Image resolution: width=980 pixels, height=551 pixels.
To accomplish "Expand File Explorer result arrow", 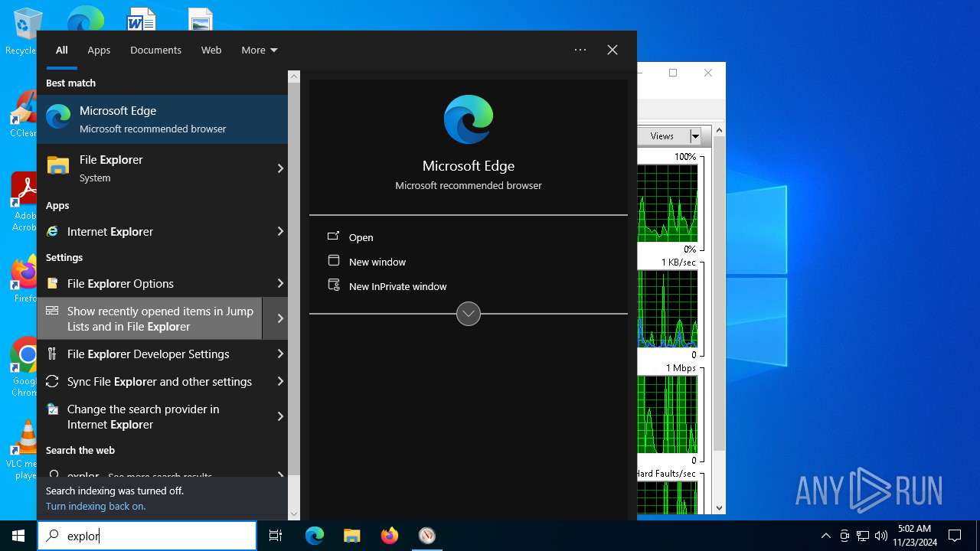I will pyautogui.click(x=280, y=168).
